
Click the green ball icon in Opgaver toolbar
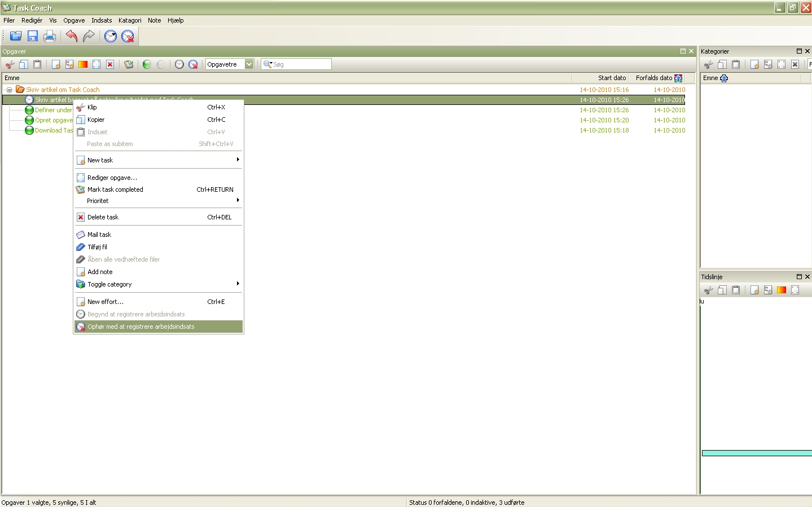(147, 64)
